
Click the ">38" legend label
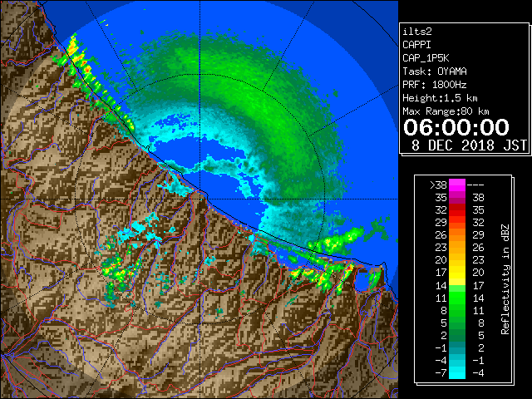pos(438,185)
